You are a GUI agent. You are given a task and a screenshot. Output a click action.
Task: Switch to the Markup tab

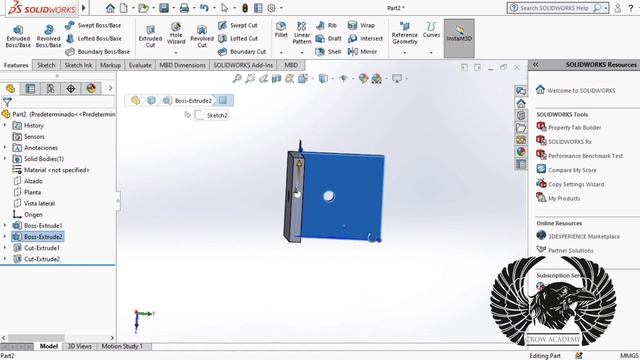[110, 65]
